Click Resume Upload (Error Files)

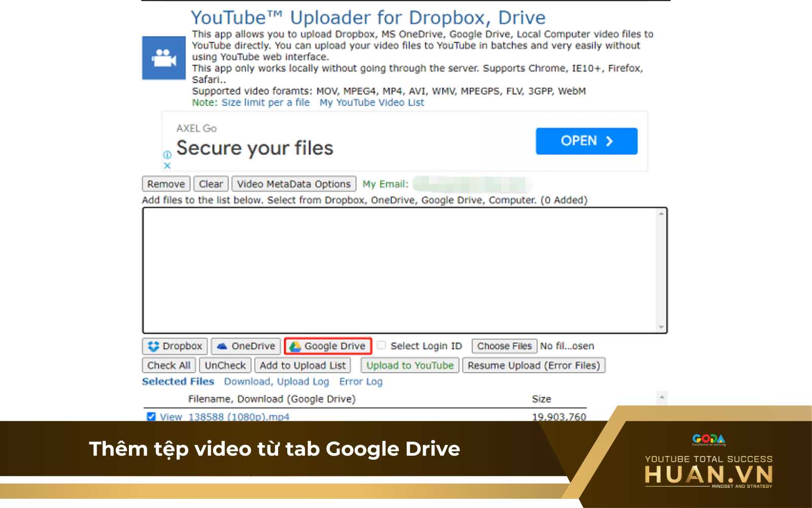(534, 365)
